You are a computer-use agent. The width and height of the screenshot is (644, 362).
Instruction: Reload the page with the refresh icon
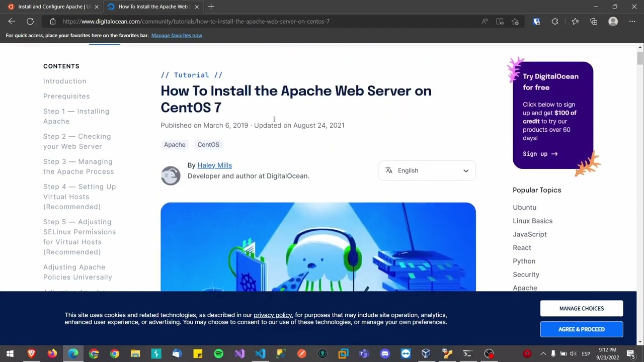(x=30, y=21)
